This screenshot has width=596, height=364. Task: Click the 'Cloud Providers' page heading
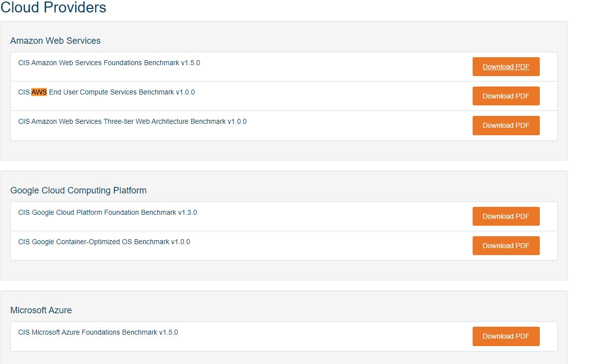point(53,7)
